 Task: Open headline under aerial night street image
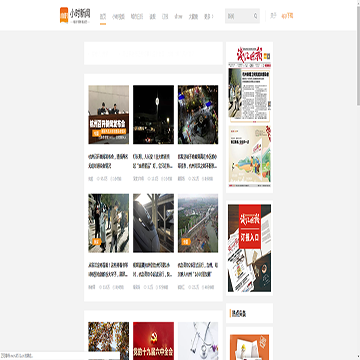(198, 161)
